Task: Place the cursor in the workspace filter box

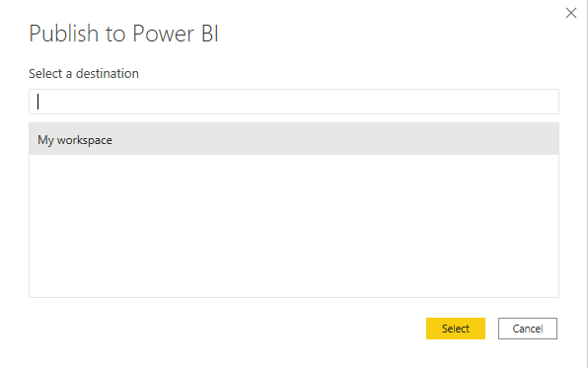Action: coord(294,102)
